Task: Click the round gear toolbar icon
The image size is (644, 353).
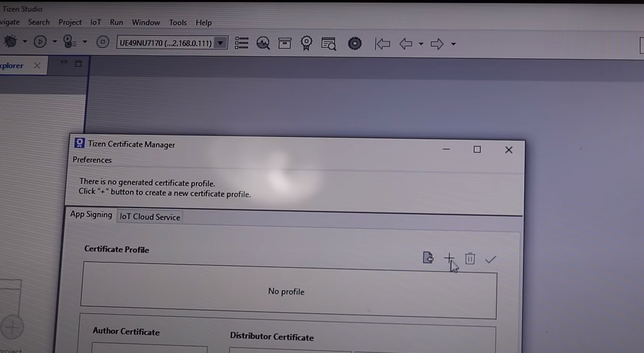Action: coord(355,44)
